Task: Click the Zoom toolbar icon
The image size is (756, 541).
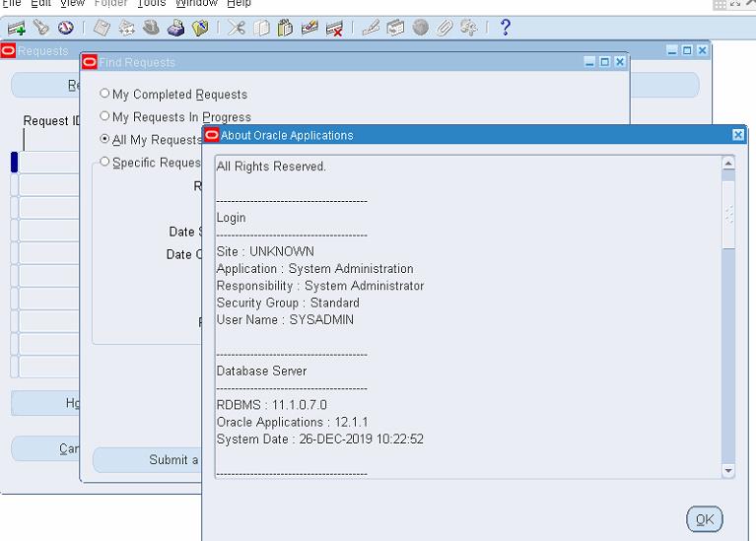Action: 395,28
